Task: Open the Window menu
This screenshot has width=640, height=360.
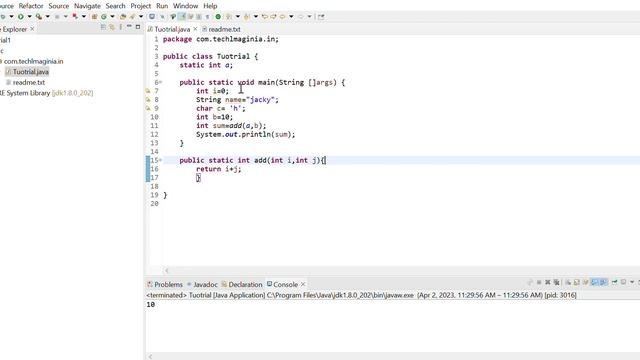Action: point(186,6)
